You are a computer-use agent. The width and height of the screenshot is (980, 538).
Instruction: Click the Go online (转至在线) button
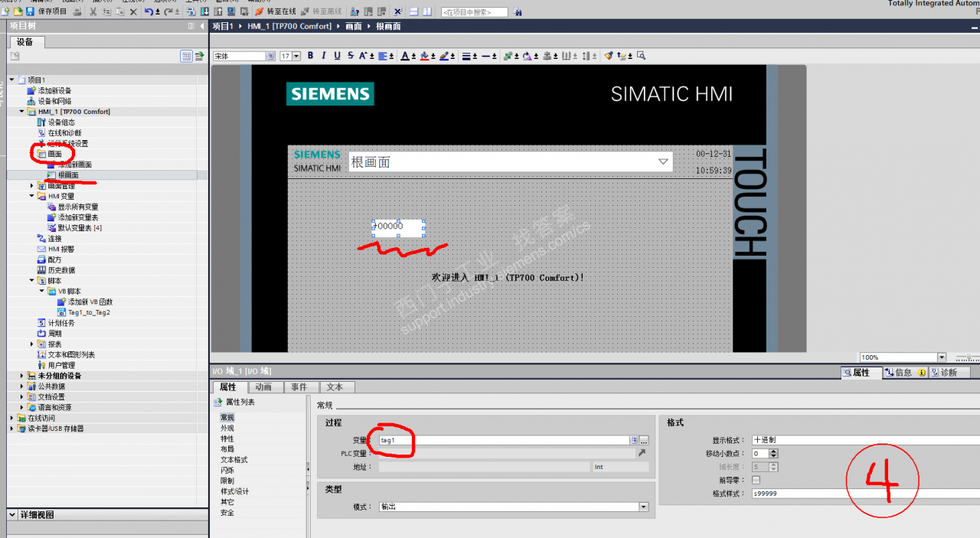[275, 11]
